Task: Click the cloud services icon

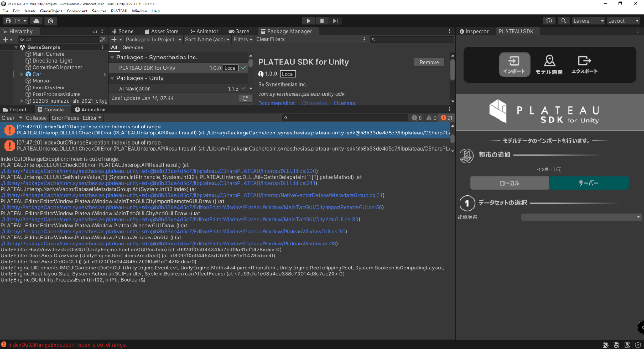Action: tap(36, 21)
